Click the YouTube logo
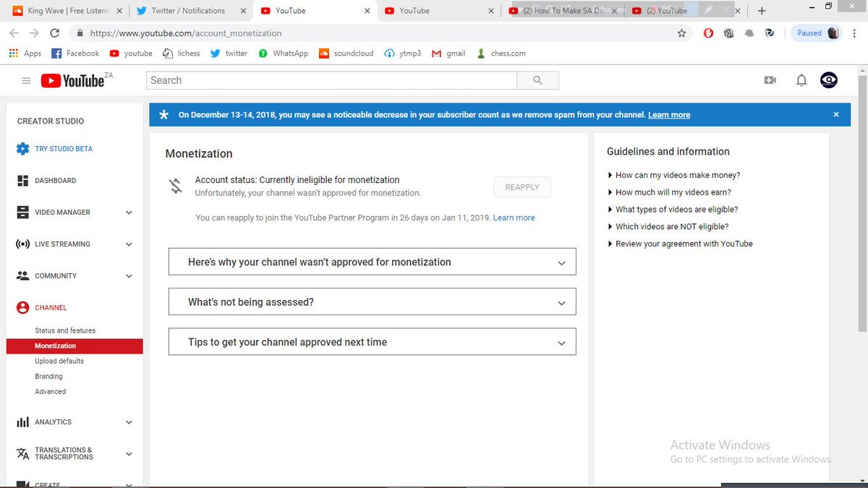The image size is (868, 488). click(73, 81)
